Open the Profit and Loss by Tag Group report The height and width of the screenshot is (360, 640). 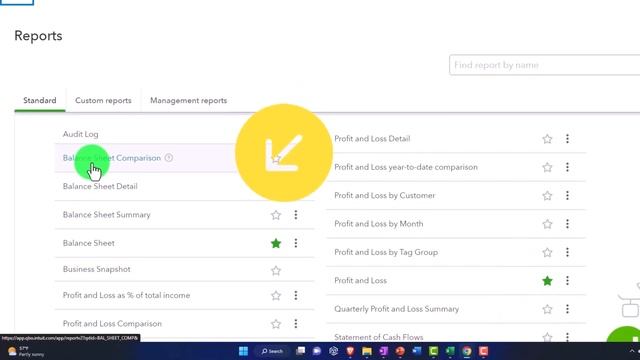386,252
